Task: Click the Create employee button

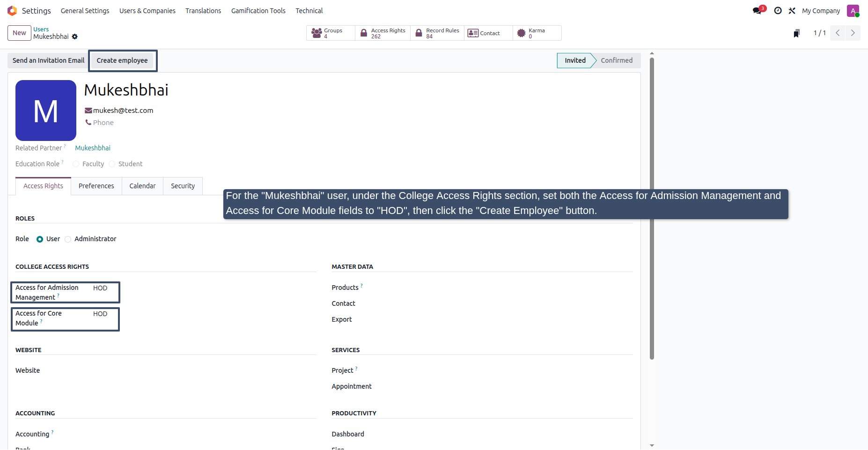Action: click(x=122, y=60)
